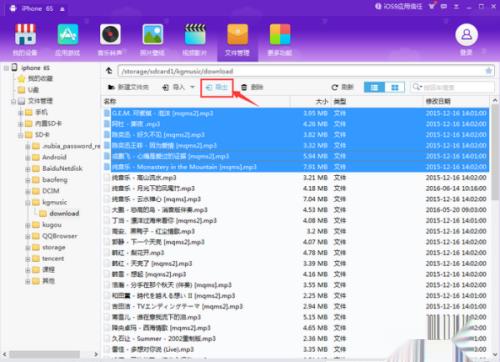Click the 登录 login avatar icon
Viewport: 500px width, 362px height.
coord(466,35)
